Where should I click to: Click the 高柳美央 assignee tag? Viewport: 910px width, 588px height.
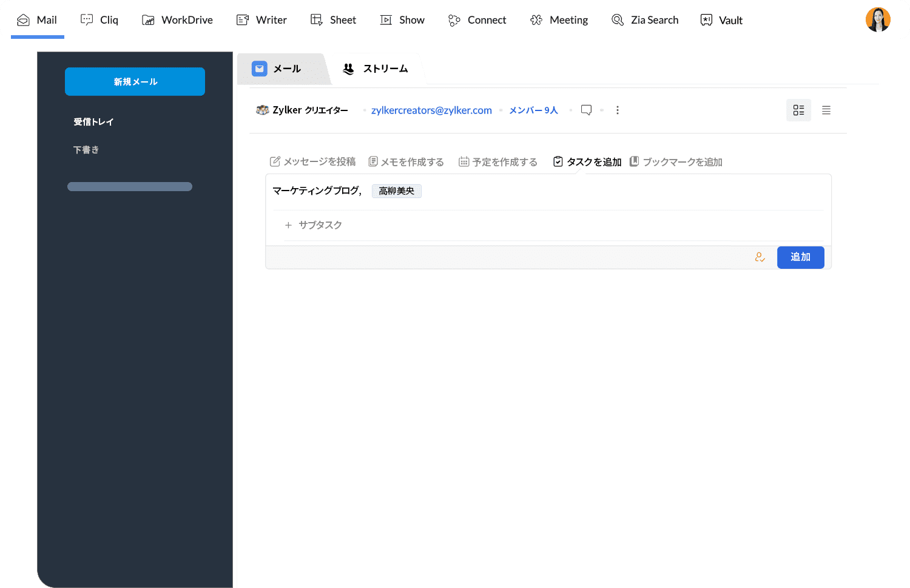pyautogui.click(x=397, y=191)
